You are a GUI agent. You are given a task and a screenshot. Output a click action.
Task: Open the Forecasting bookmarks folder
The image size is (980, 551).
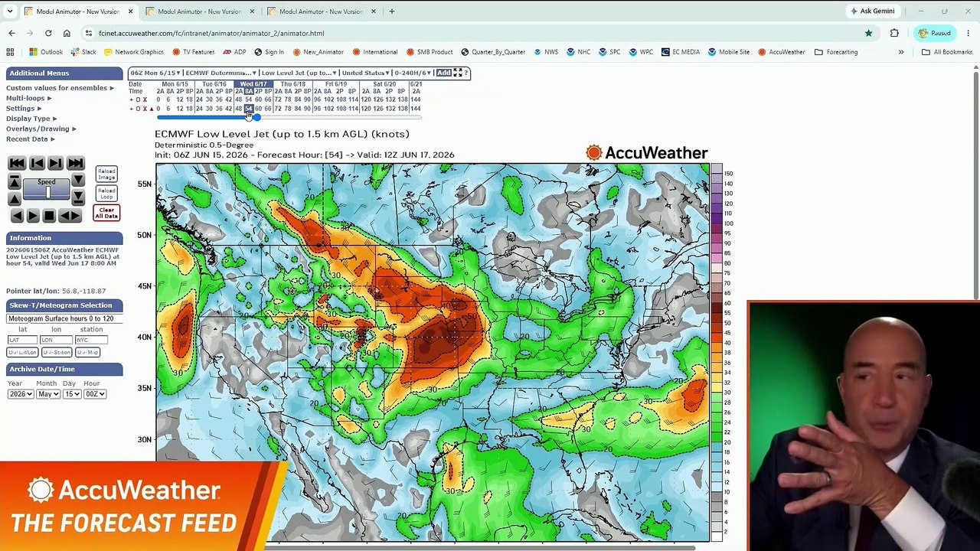pyautogui.click(x=836, y=52)
